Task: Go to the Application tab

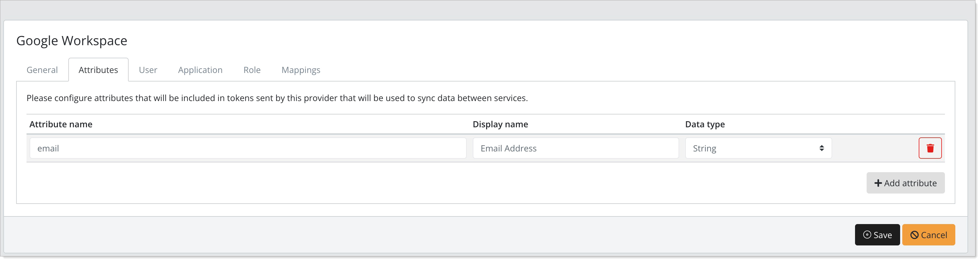Action: 200,70
